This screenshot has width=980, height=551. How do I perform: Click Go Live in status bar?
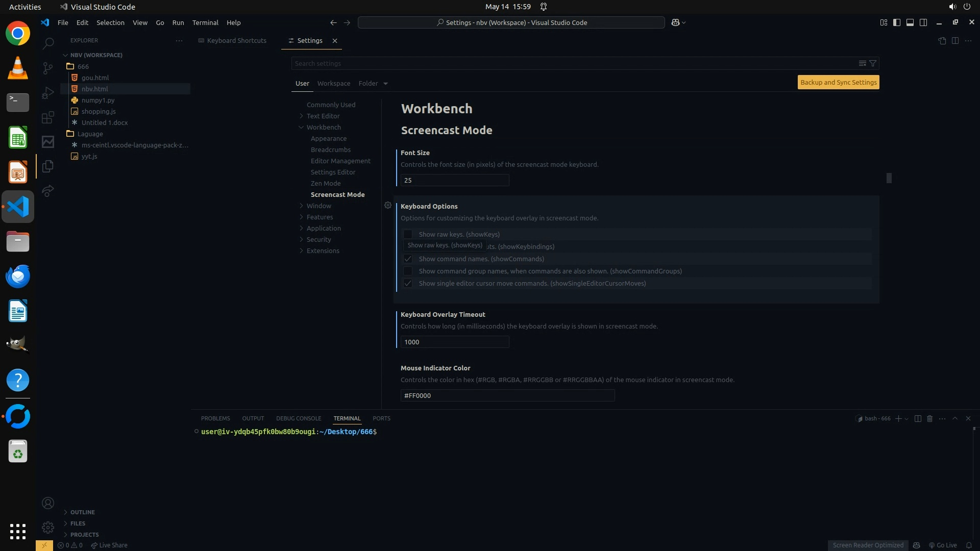coord(943,545)
